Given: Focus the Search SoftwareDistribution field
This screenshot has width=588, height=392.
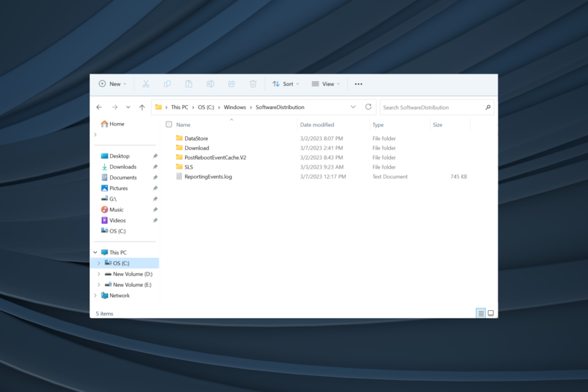Looking at the screenshot, I should 437,108.
